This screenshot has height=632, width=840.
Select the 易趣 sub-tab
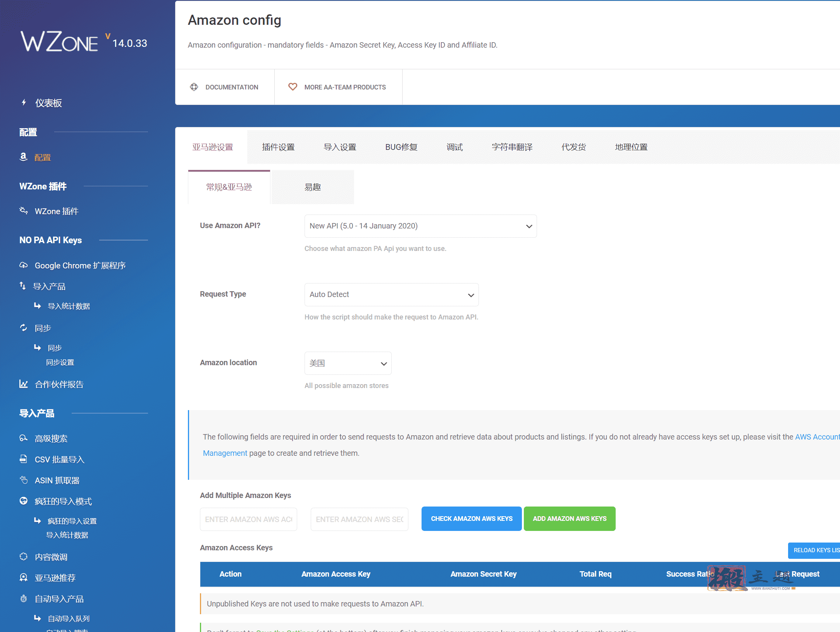(313, 187)
